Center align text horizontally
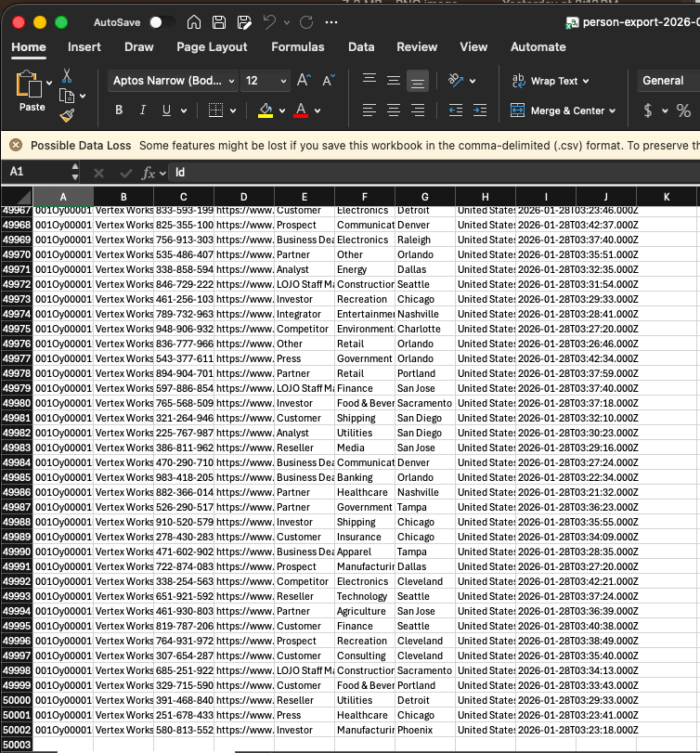This screenshot has width=700, height=753. click(394, 110)
